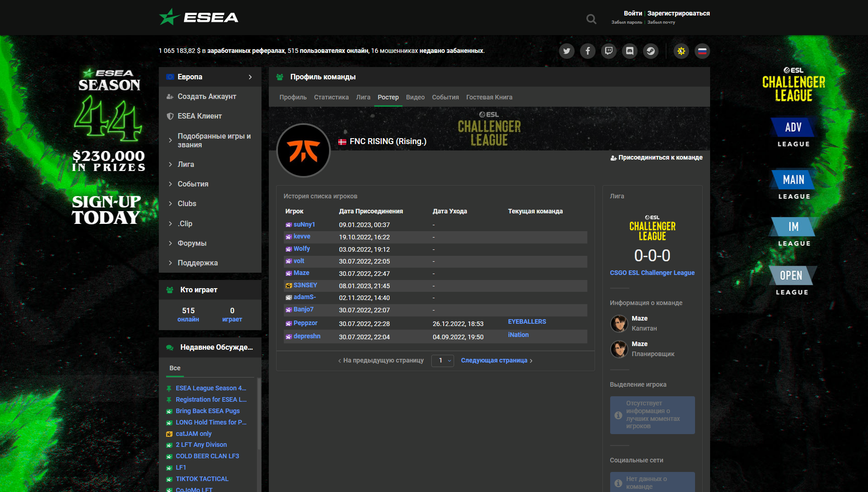Open Challenger League logo in League panel
This screenshot has width=868, height=492.
pos(652,228)
